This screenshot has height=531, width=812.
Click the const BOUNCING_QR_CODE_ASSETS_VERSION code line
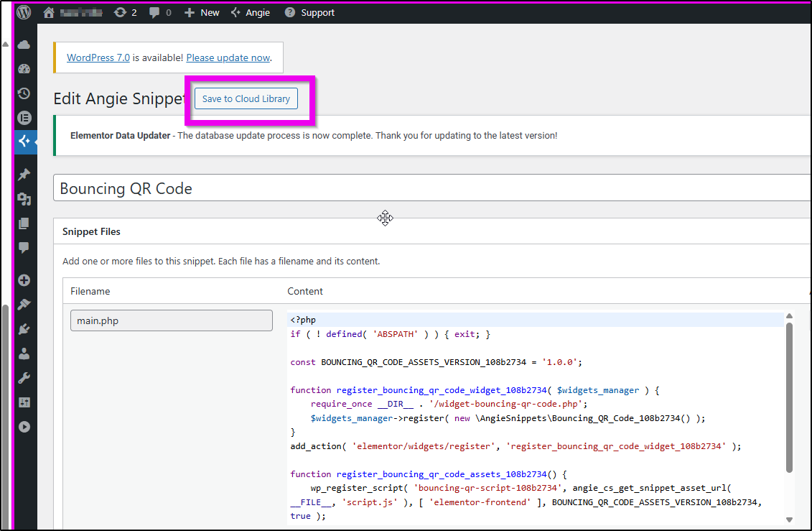tap(436, 362)
